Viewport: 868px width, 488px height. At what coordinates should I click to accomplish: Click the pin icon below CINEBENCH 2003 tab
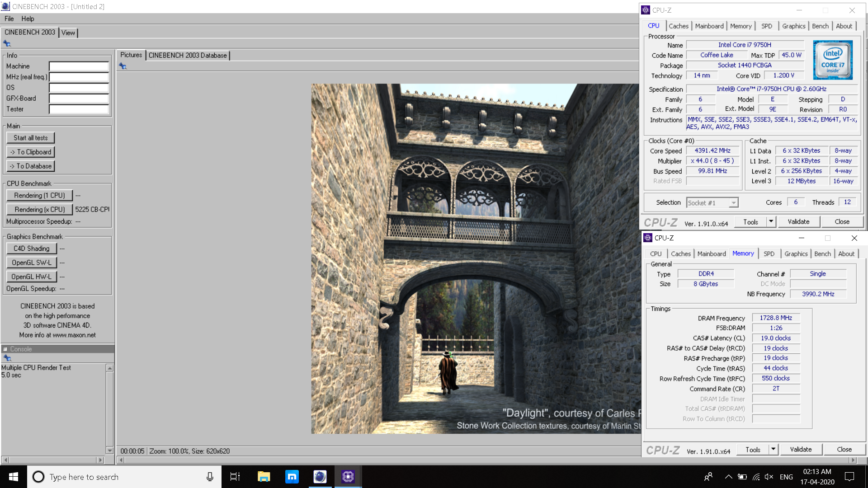pyautogui.click(x=7, y=43)
